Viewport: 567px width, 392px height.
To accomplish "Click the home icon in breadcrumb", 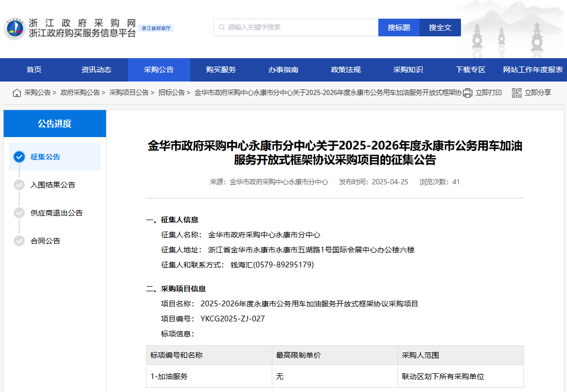I will click(17, 93).
